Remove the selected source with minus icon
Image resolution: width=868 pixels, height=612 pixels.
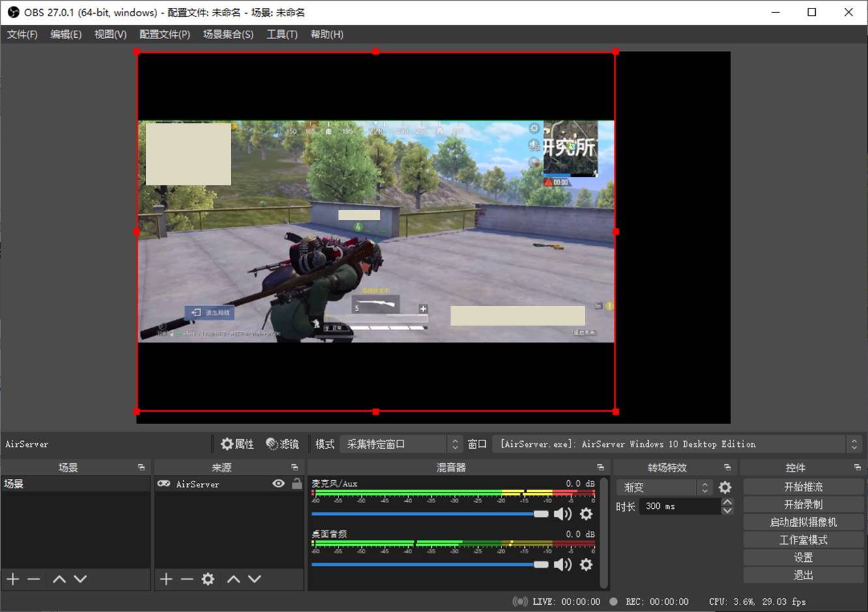click(x=187, y=579)
